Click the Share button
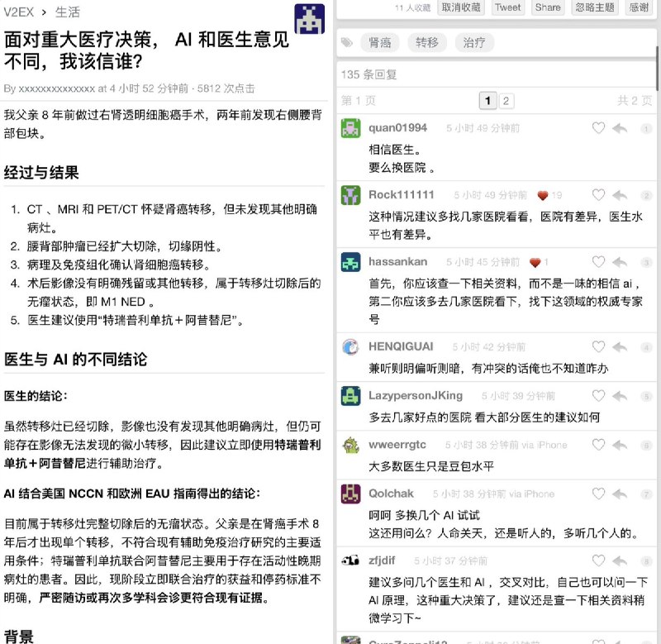 (x=548, y=7)
